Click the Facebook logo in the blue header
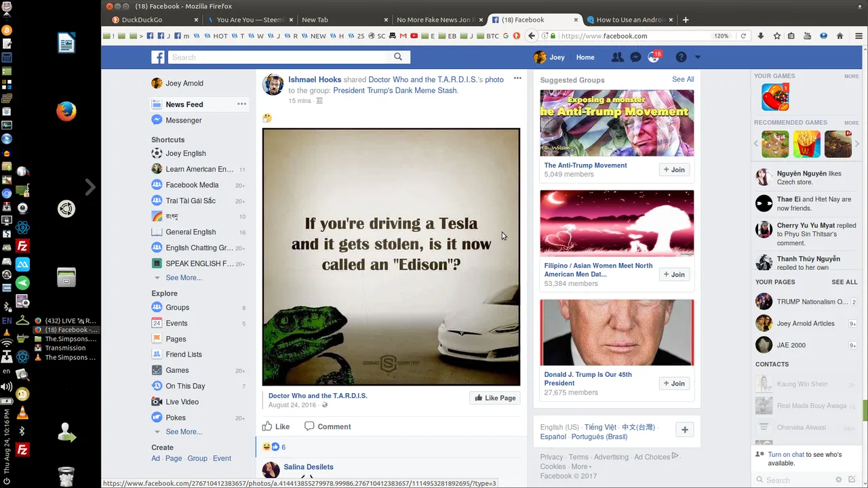This screenshot has height=488, width=868. [x=158, y=58]
